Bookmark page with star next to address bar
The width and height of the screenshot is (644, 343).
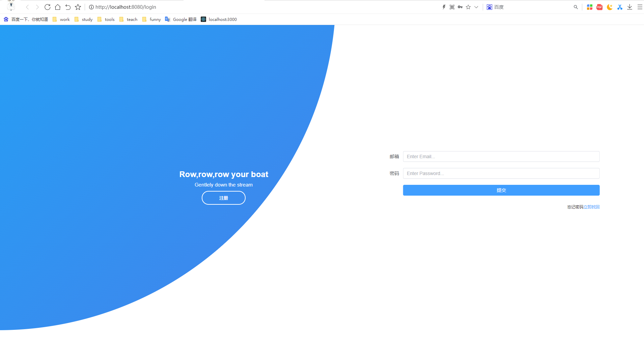pos(78,7)
